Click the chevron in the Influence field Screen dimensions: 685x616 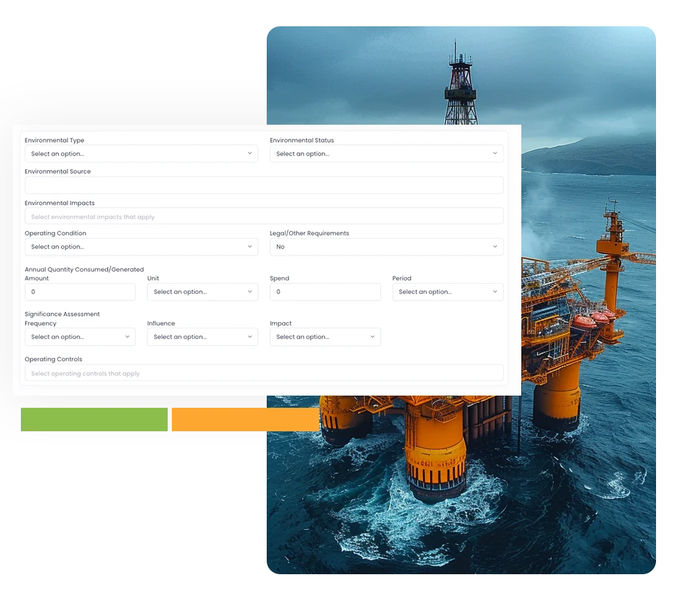point(250,336)
